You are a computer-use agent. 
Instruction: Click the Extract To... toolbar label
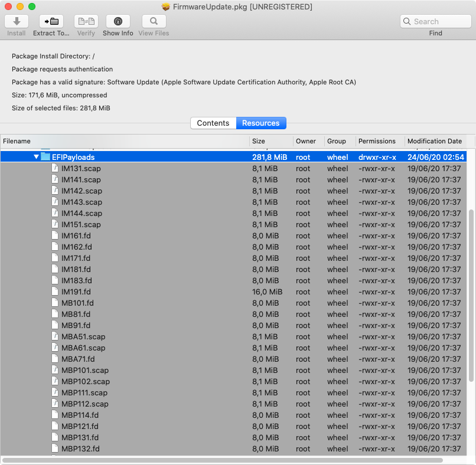[51, 33]
